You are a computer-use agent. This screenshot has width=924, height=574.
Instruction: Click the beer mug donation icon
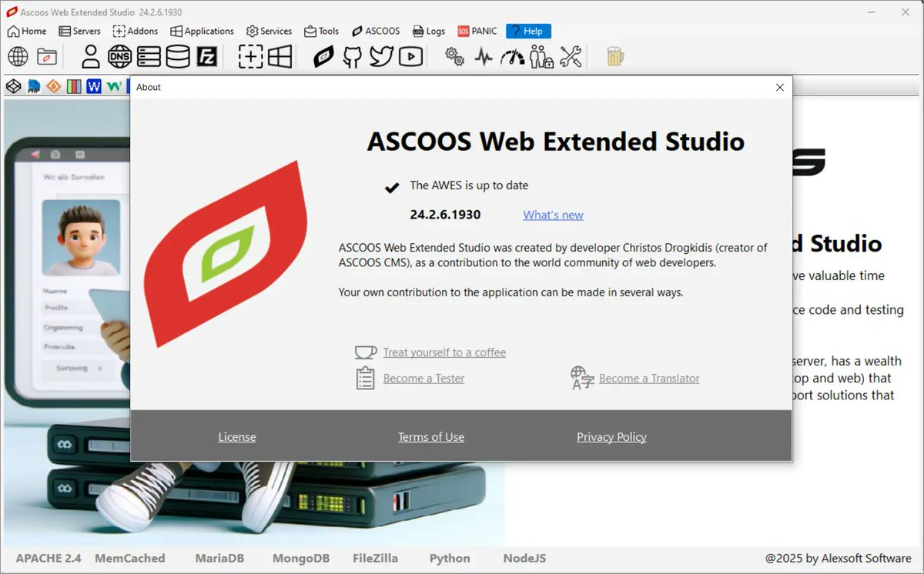coord(614,56)
